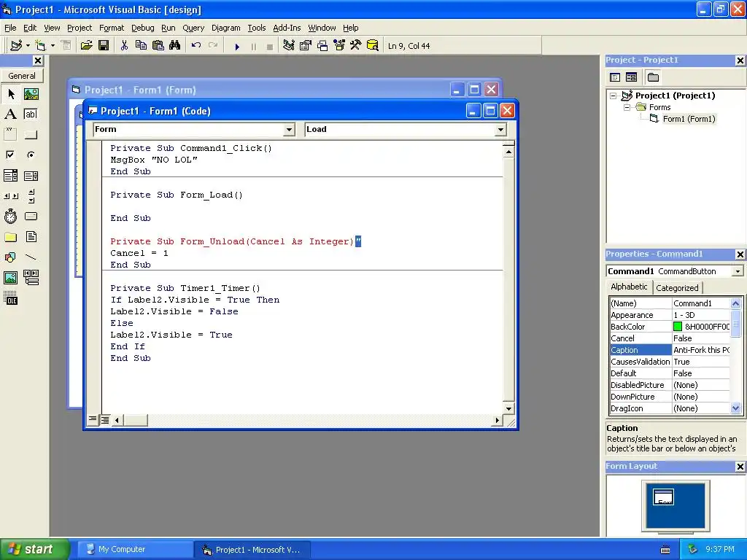Select the Image control in the toolbox
The image size is (747, 560).
[11, 278]
